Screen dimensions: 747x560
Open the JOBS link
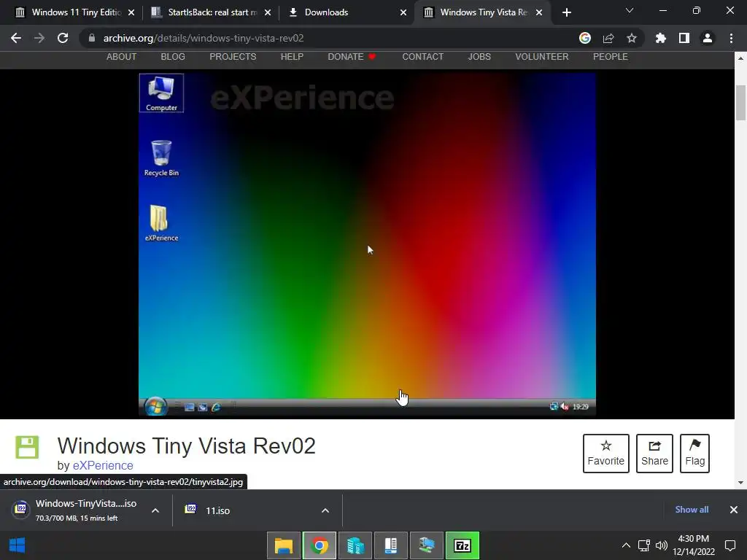point(479,57)
